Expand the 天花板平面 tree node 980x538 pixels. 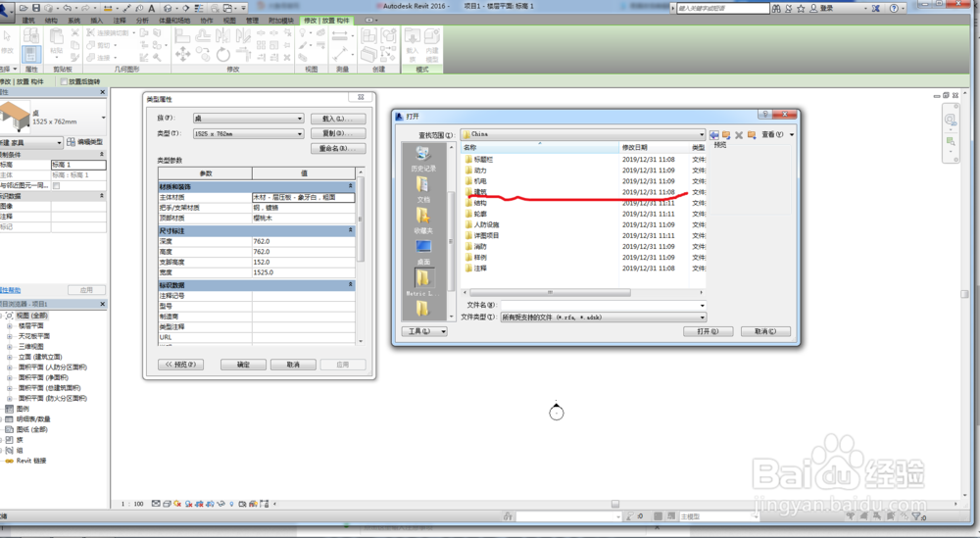[x=10, y=336]
